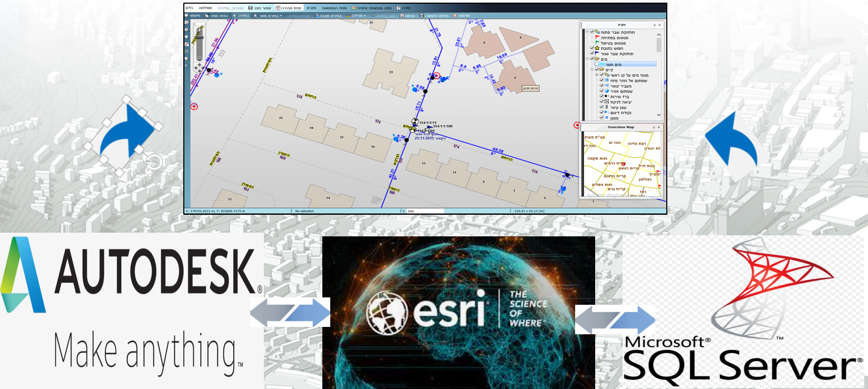Uncheck the קיים group checkbox
The width and height of the screenshot is (868, 389).
click(x=597, y=69)
